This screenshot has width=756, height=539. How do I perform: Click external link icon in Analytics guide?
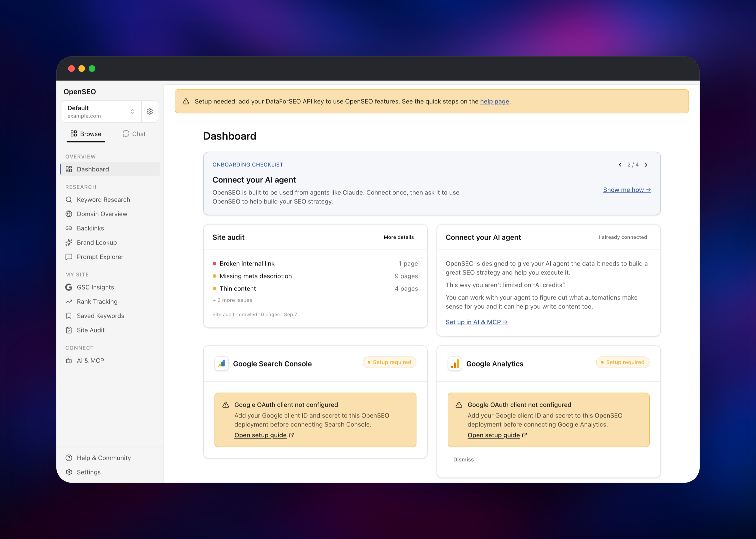pyautogui.click(x=524, y=435)
